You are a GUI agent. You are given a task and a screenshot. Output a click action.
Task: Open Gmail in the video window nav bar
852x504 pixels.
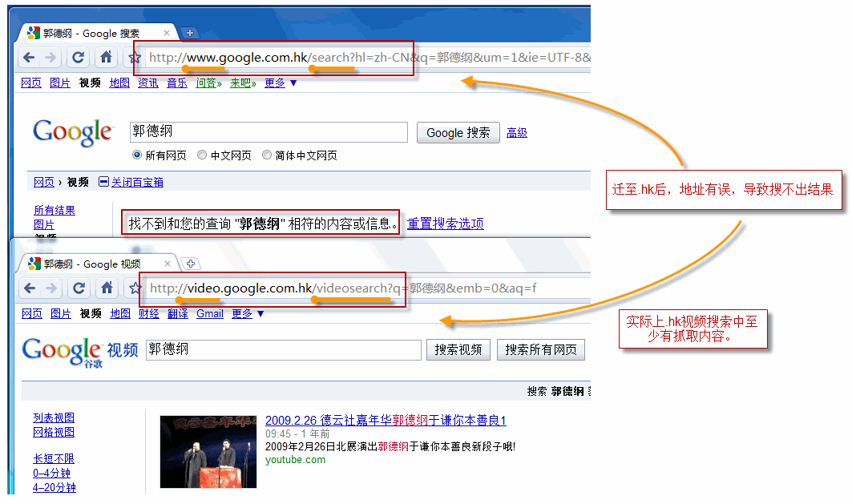point(210,314)
